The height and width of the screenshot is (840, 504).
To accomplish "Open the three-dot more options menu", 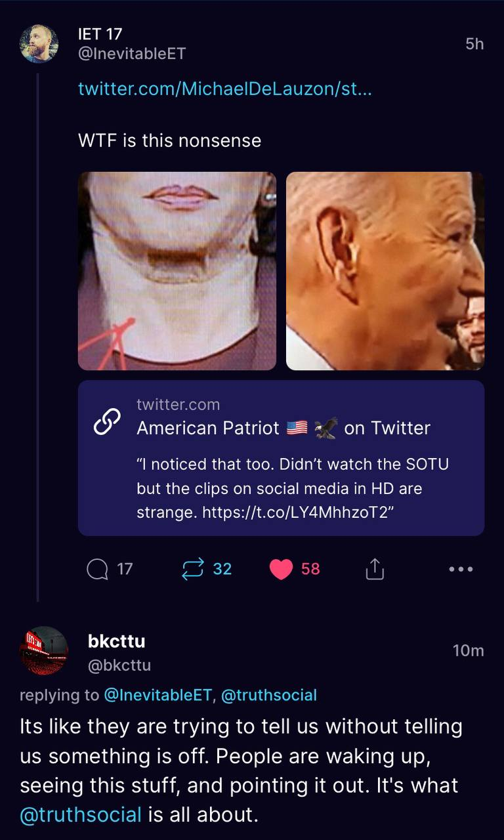I will 461,569.
